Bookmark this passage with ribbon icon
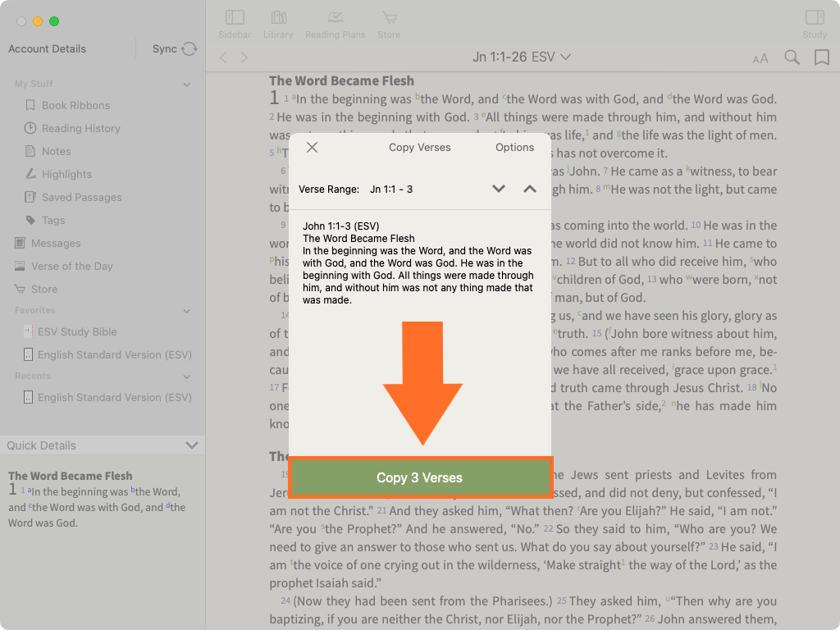840x630 pixels. click(x=821, y=57)
